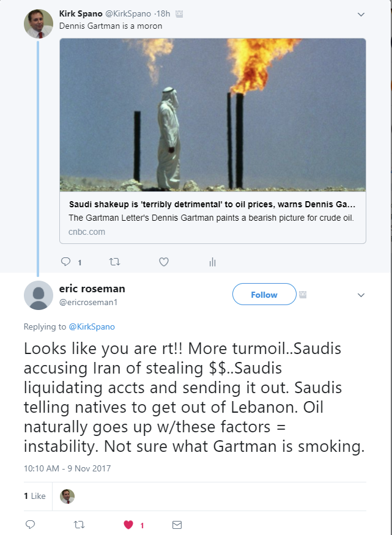Like Kirk Spano's tweet with heart icon
The height and width of the screenshot is (535, 392).
(164, 262)
